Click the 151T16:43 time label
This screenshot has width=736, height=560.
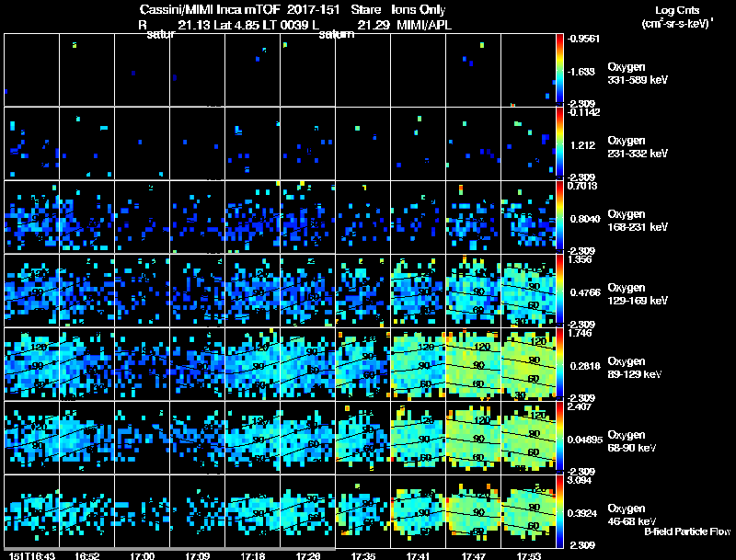(x=32, y=555)
